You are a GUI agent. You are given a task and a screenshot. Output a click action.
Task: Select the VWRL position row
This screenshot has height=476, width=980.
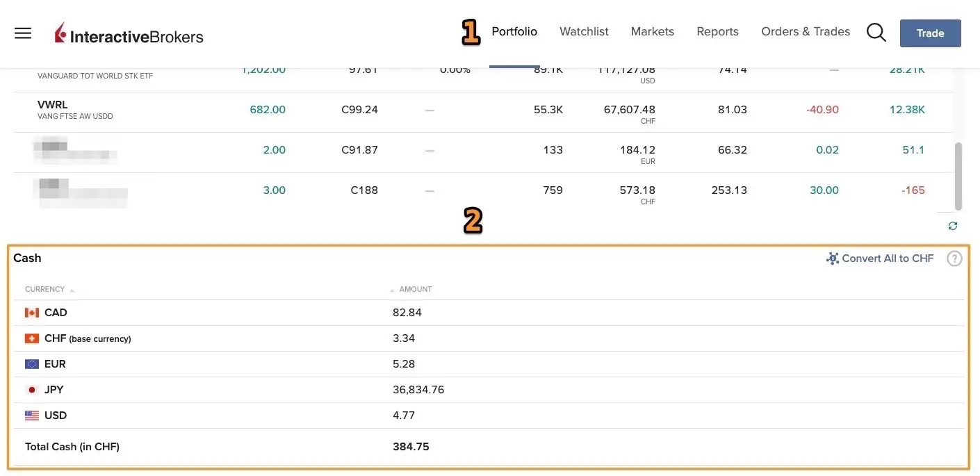point(483,112)
